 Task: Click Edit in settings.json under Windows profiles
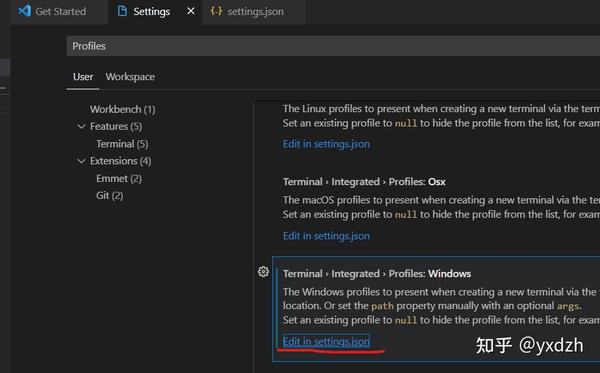[326, 341]
